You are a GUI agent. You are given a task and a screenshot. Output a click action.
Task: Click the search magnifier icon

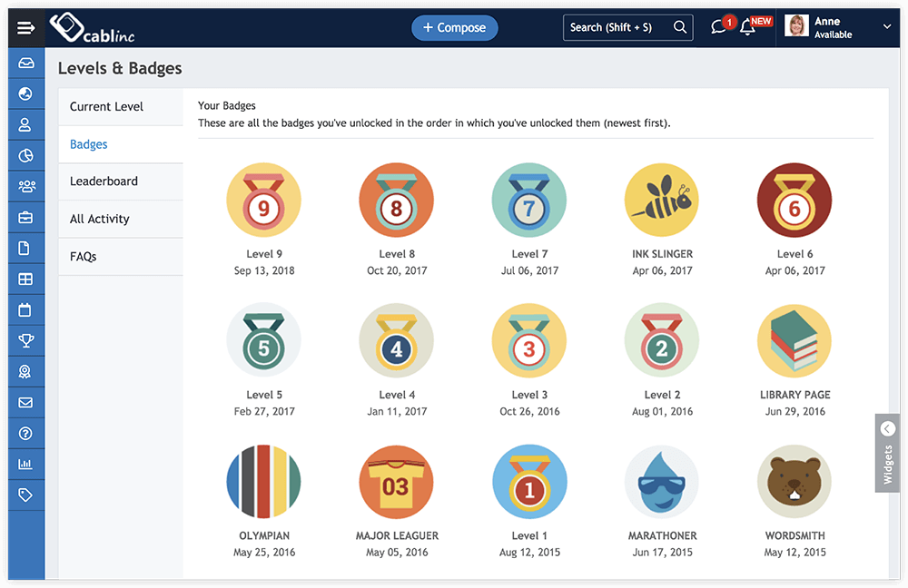[680, 27]
